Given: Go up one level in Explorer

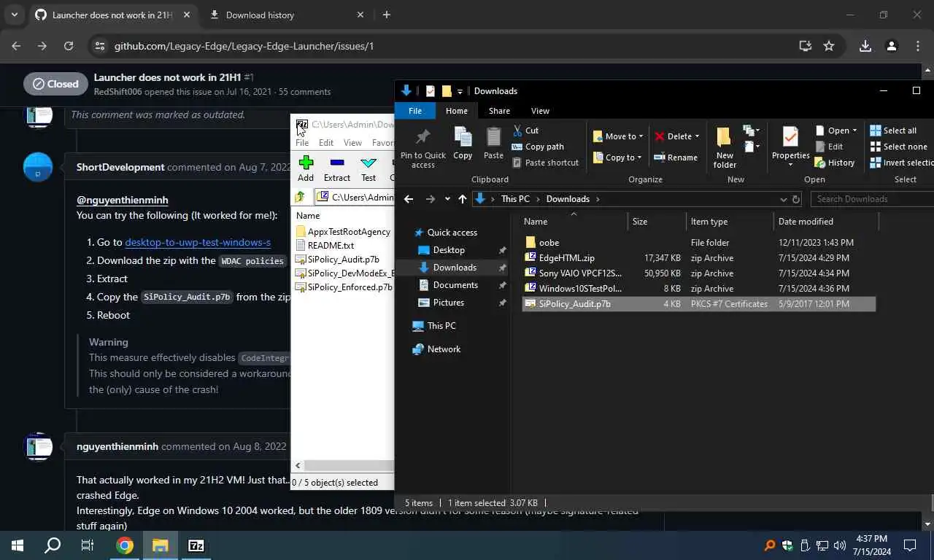Looking at the screenshot, I should pyautogui.click(x=463, y=199).
